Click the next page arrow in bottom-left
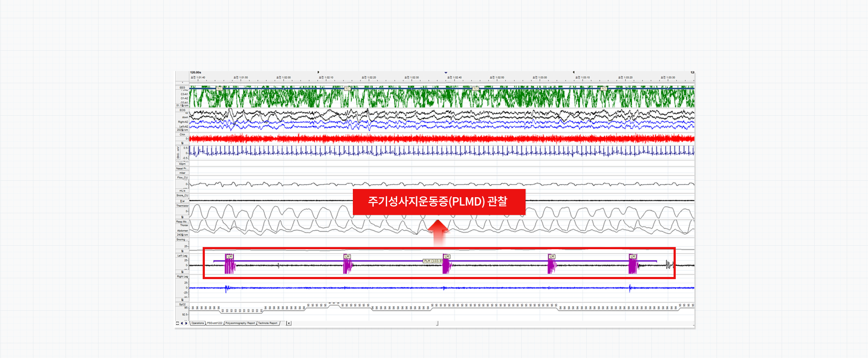Screen dimensions: 868x358 186,323
